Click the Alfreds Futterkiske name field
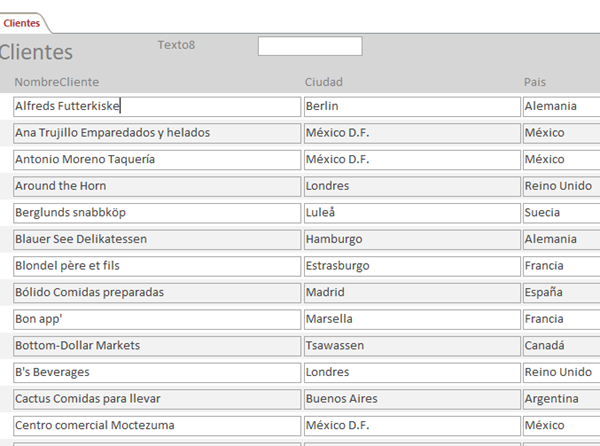Image resolution: width=600 pixels, height=446 pixels. point(157,106)
